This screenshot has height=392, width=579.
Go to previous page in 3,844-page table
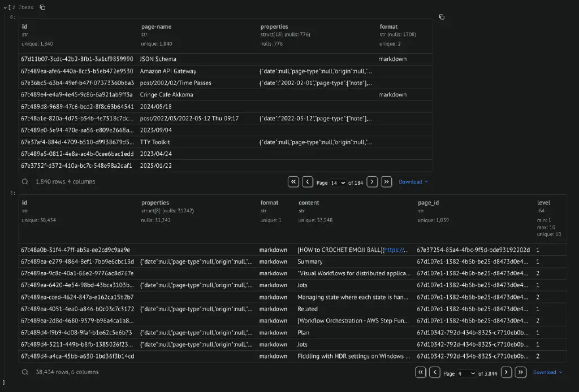tap(435, 372)
